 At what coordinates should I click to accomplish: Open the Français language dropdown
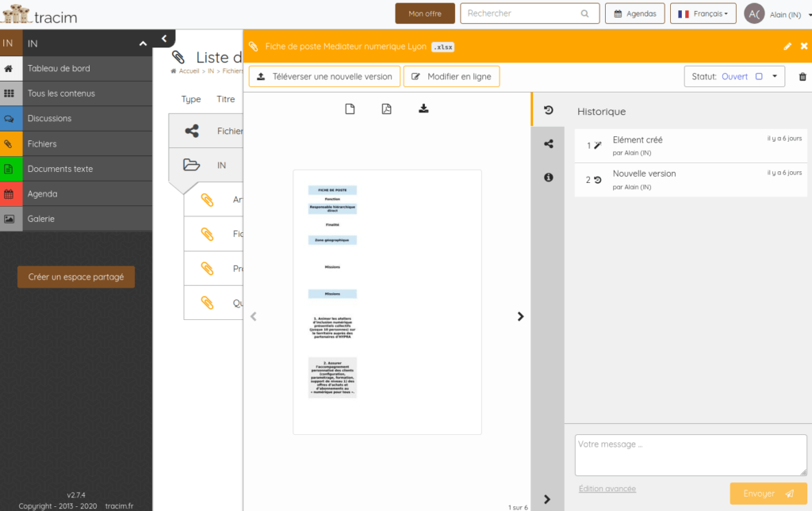point(703,13)
